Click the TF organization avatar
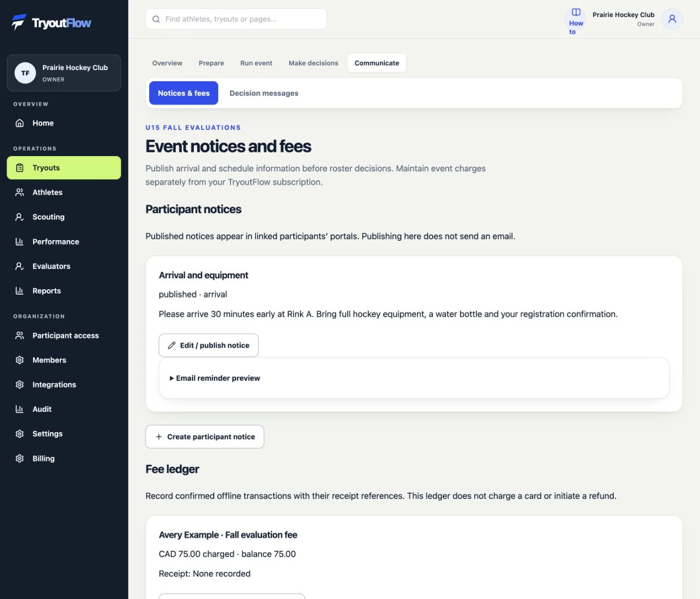The height and width of the screenshot is (599, 700). 25,73
